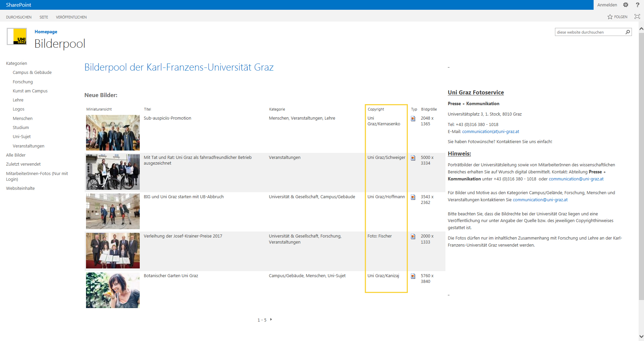Click the Folgen star icon
Viewport: 644px width, 341px height.
(610, 17)
